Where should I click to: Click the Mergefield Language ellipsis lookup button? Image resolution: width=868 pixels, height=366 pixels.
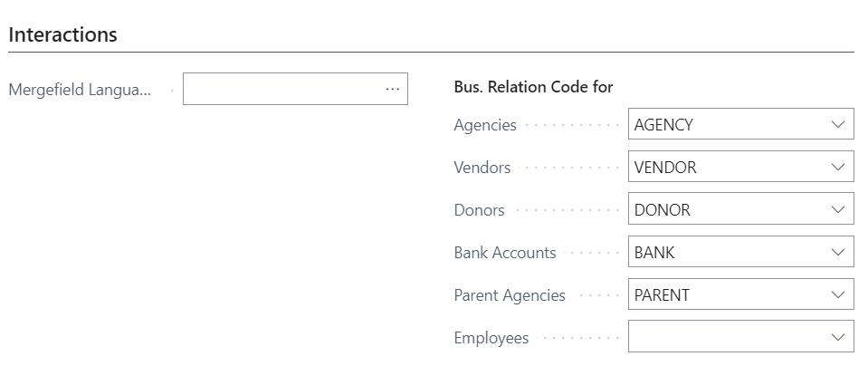pyautogui.click(x=392, y=90)
